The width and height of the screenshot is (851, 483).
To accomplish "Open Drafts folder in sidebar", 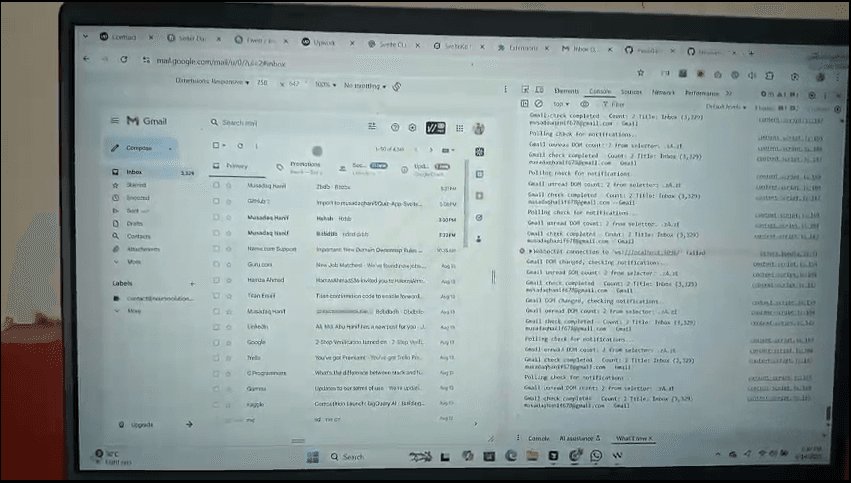I will point(135,224).
